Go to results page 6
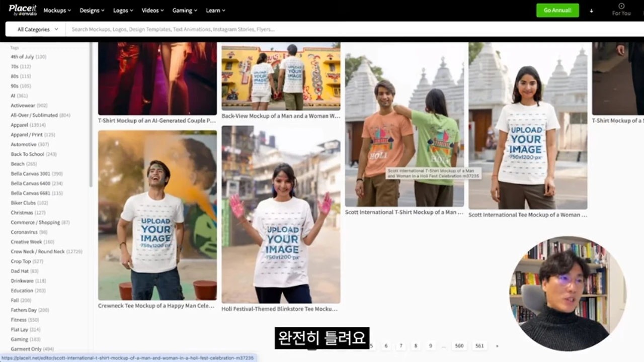This screenshot has width=644, height=362. [386, 346]
